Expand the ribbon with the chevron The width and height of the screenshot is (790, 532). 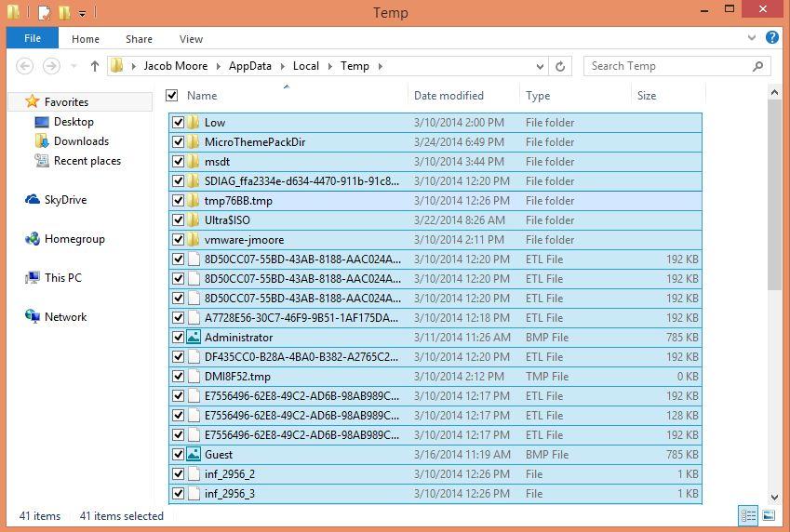[x=752, y=38]
